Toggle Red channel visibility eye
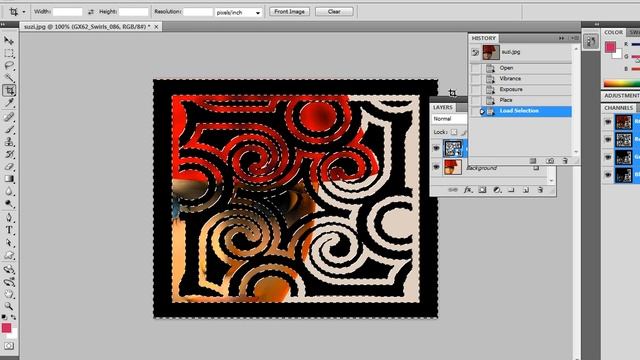Image resolution: width=640 pixels, height=360 pixels. (x=608, y=140)
